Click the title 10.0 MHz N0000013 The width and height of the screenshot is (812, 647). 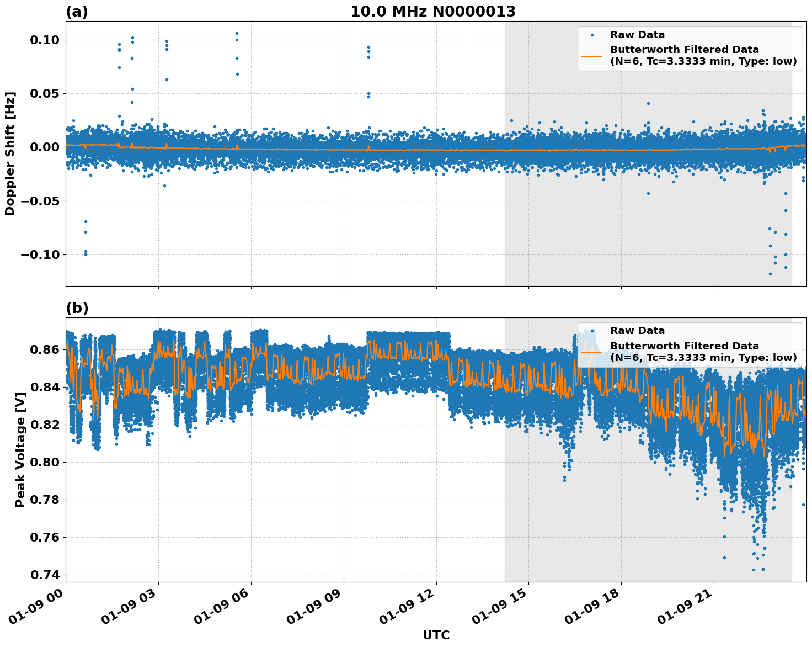click(434, 11)
